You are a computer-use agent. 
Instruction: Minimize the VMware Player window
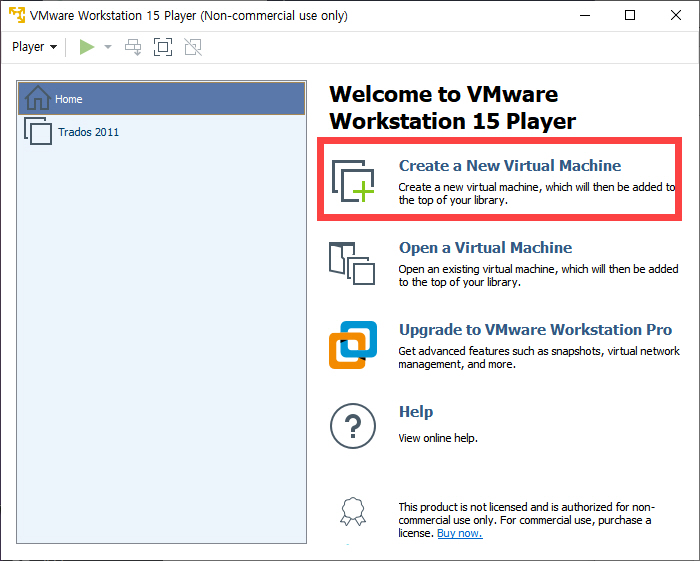point(585,15)
